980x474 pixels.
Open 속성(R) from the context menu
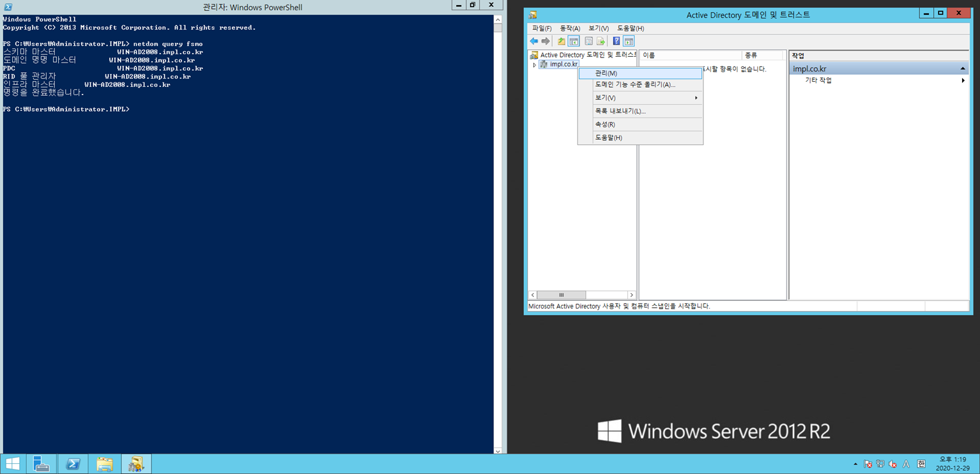(x=640, y=125)
